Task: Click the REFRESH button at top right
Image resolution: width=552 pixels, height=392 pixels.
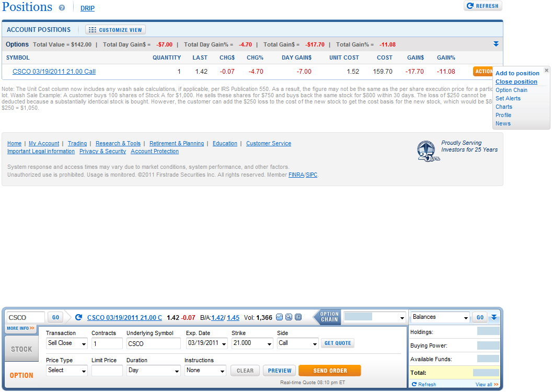Action: click(482, 6)
